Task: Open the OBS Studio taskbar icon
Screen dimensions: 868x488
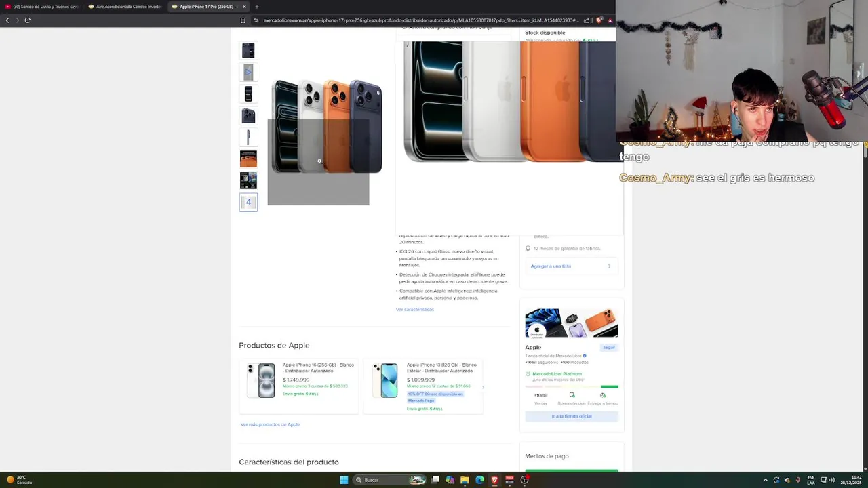Action: point(524,480)
